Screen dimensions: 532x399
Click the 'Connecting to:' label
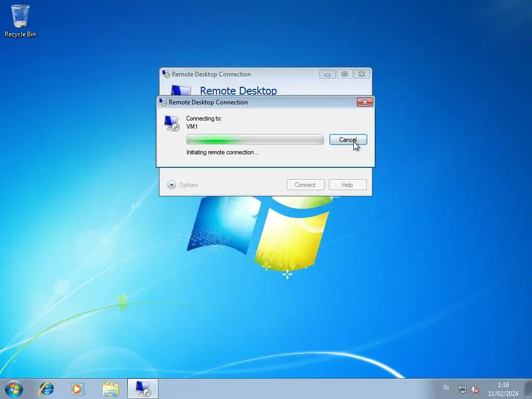pos(204,118)
